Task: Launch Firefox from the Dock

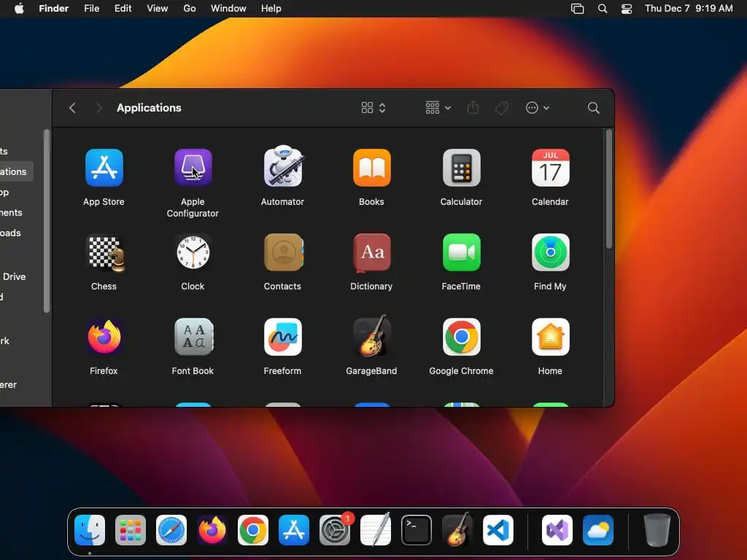Action: (212, 530)
